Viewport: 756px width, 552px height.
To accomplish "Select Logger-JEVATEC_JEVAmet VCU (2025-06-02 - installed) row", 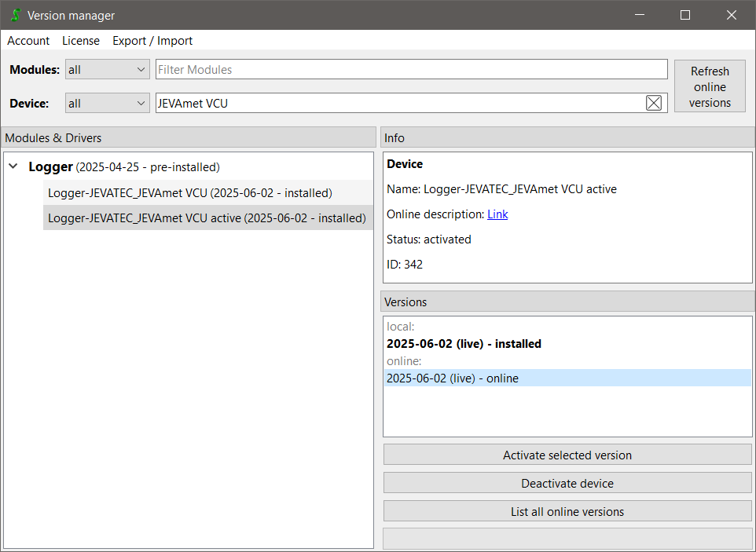I will (207, 192).
